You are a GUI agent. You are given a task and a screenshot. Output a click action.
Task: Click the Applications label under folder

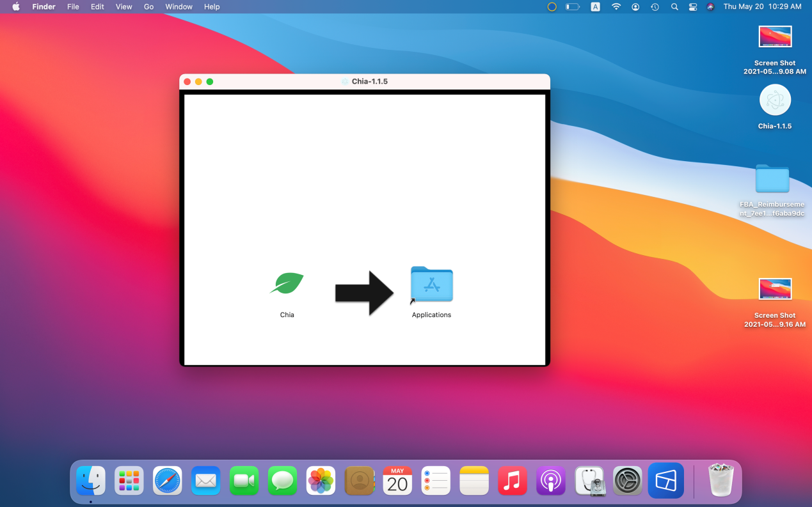coord(431,315)
